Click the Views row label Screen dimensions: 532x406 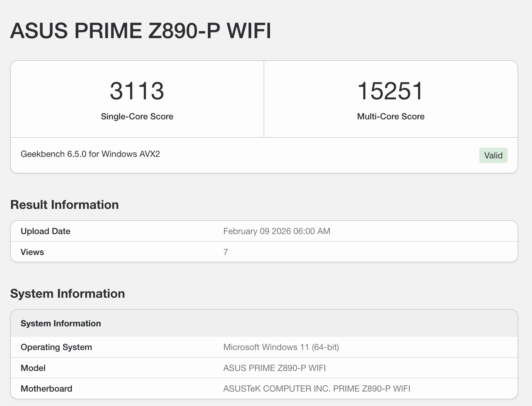(32, 252)
